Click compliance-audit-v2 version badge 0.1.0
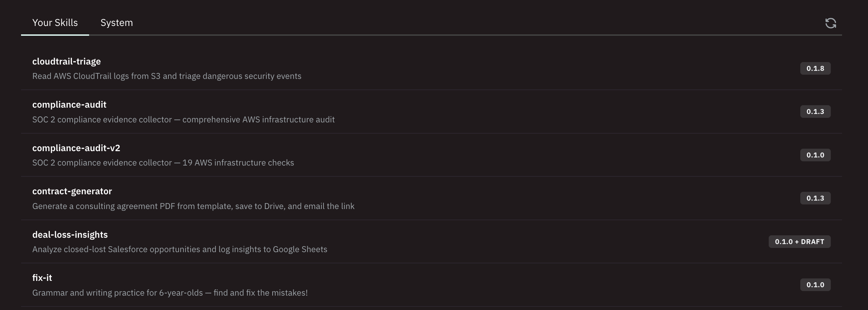Viewport: 868px width, 310px height. [x=815, y=155]
